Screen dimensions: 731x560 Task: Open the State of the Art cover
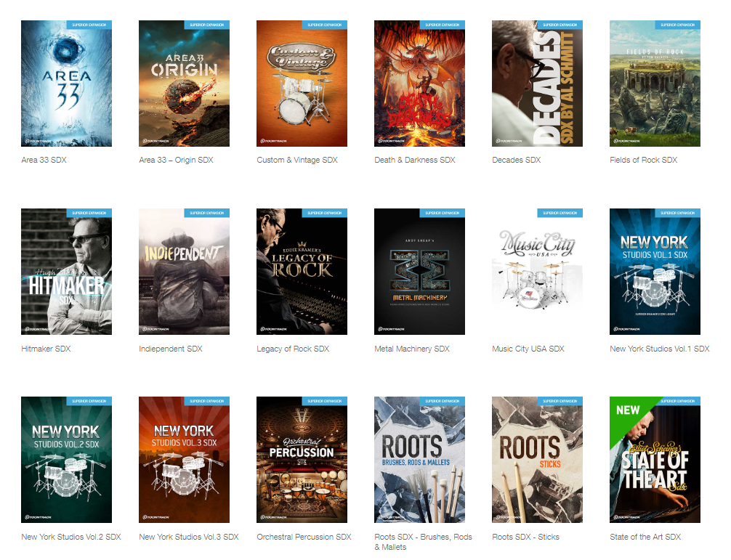click(x=655, y=460)
